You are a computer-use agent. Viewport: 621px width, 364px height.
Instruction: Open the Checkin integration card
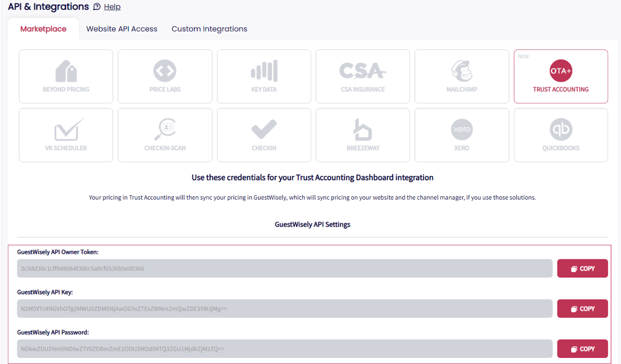click(264, 135)
